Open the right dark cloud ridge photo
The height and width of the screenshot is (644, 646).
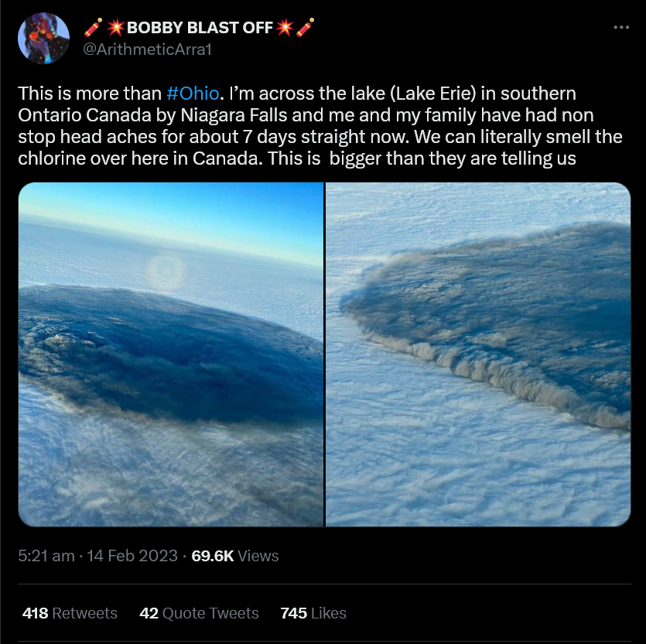(x=478, y=354)
